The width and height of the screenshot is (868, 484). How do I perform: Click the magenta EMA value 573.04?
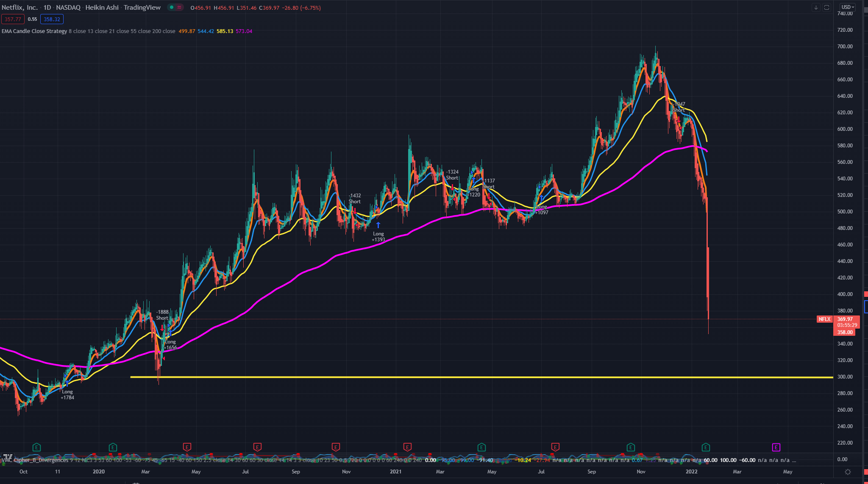click(244, 31)
